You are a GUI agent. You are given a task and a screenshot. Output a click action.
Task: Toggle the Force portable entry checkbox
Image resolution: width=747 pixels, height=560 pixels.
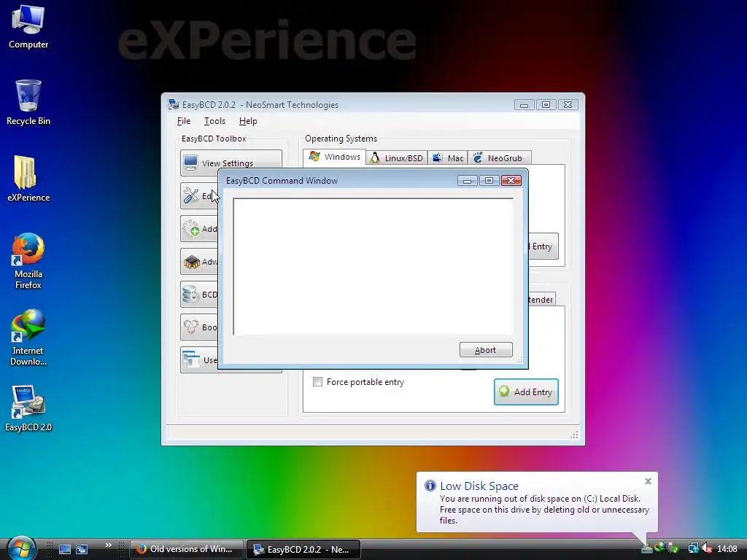pos(318,382)
